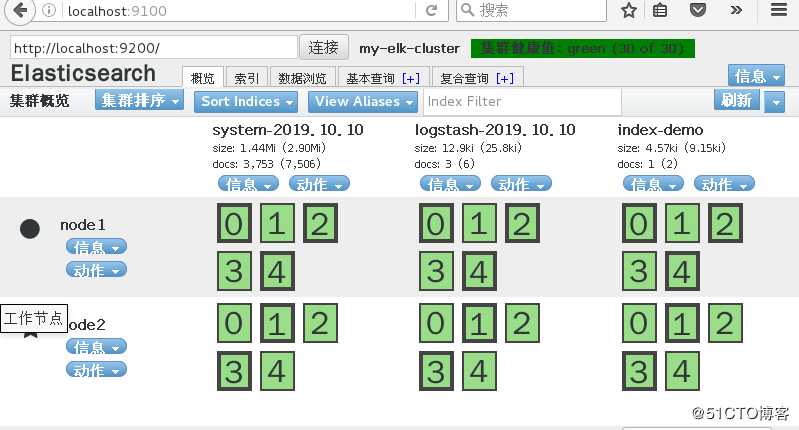Click shard 4 of system-2019.10.10 on node1
Screen dimensions: 799x430
pos(277,271)
